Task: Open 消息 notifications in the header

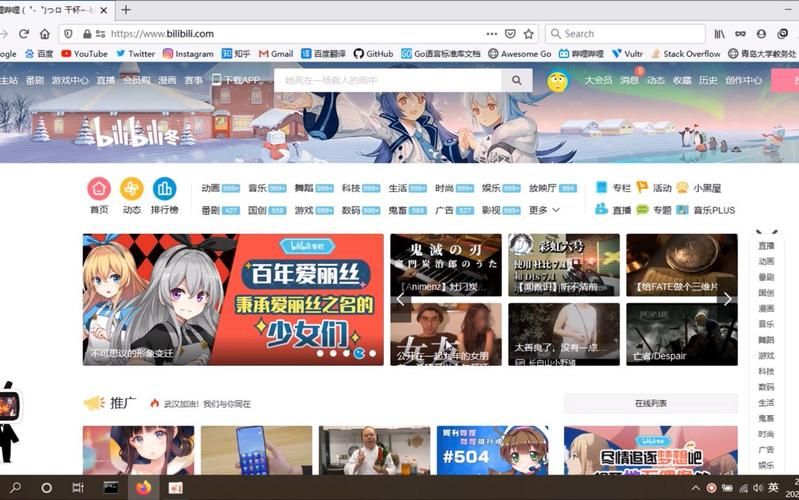Action: coord(629,80)
